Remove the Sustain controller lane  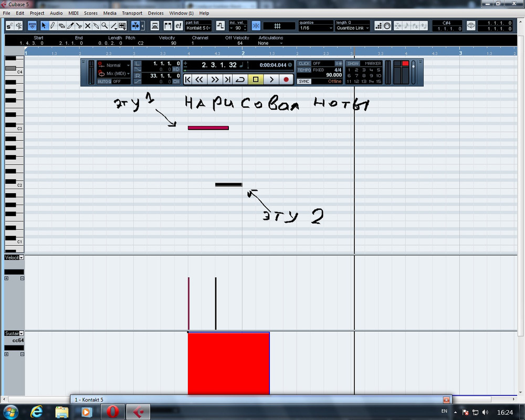coord(22,354)
